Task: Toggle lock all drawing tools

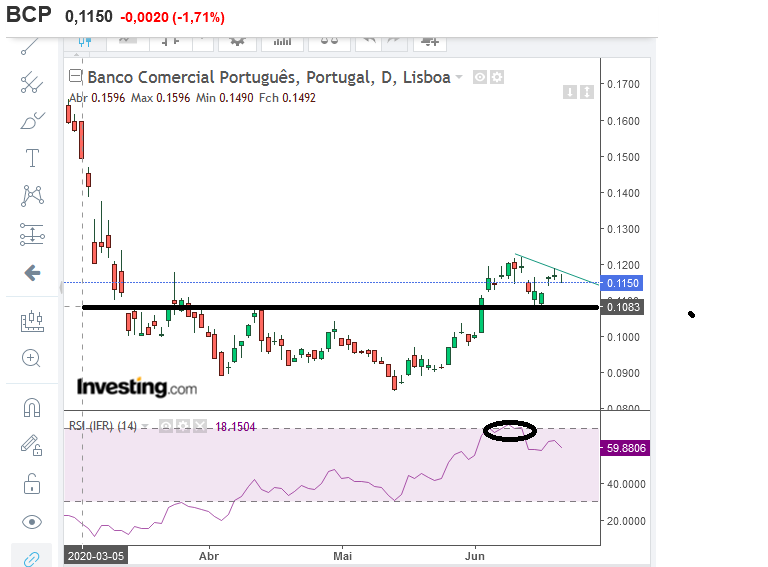Action: [x=32, y=484]
